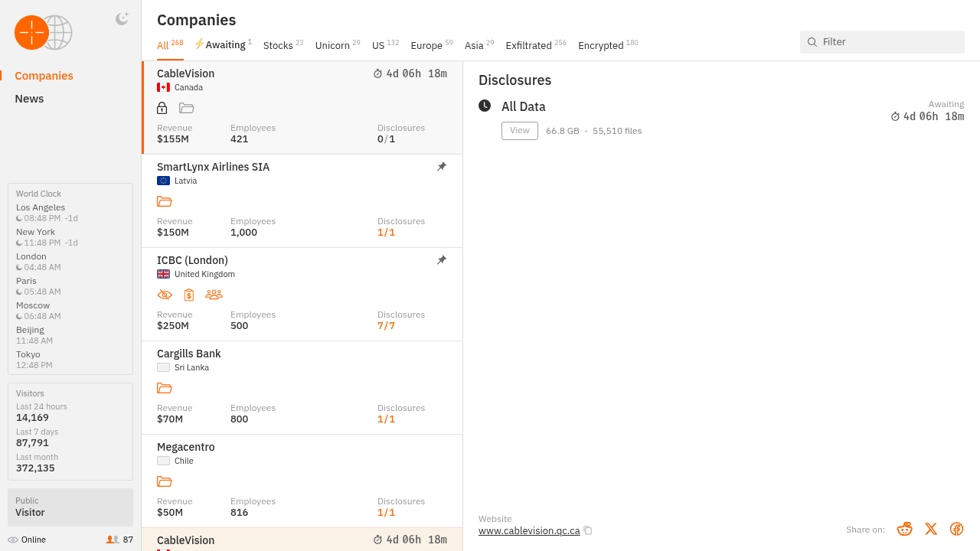Screen dimensions: 980x551
Task: Select the Exfiltrated tab
Action: (x=536, y=45)
